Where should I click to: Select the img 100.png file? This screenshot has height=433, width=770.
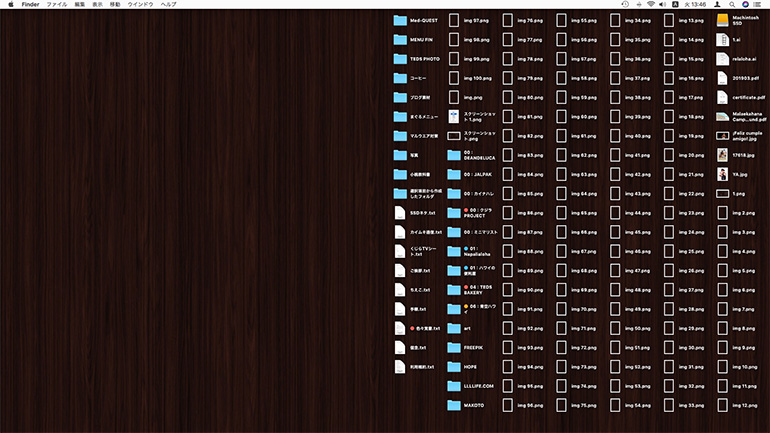(454, 78)
